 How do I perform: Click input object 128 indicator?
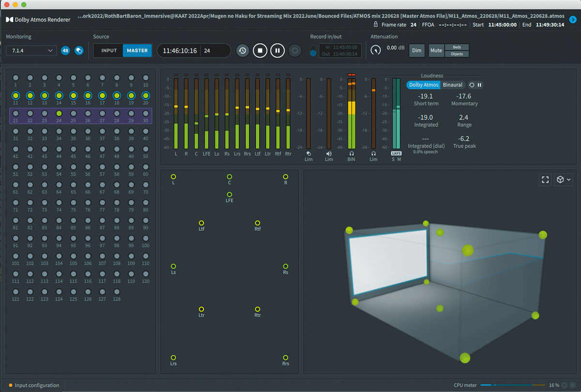117,292
